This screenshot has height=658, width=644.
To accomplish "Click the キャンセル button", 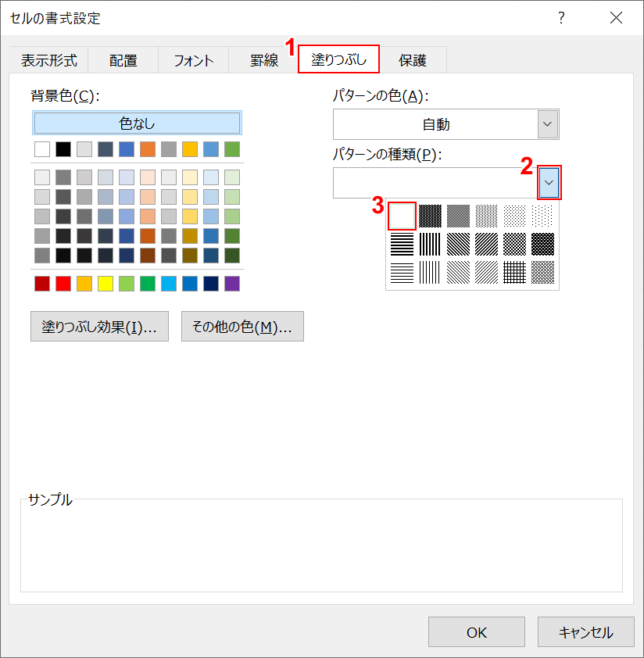I will [x=585, y=632].
